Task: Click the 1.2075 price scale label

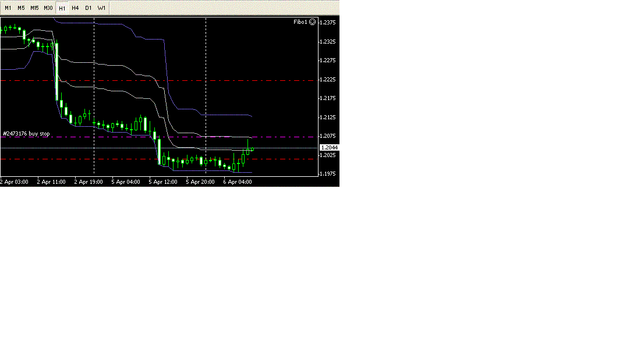Action: coord(328,136)
